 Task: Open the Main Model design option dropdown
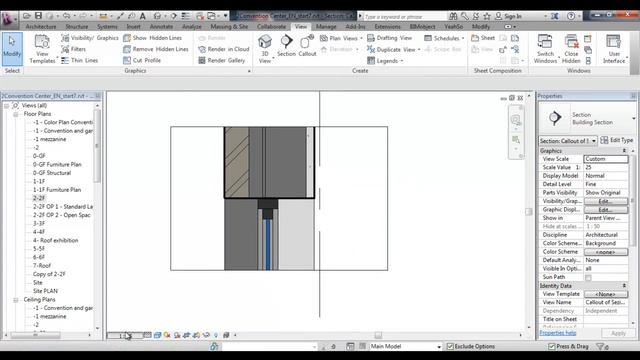pos(405,347)
